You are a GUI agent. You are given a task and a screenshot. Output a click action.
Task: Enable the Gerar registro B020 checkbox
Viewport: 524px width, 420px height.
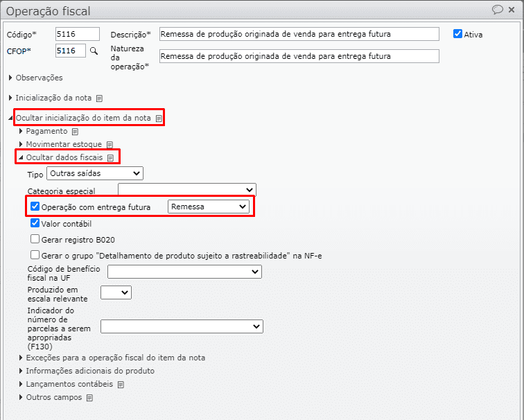point(35,239)
